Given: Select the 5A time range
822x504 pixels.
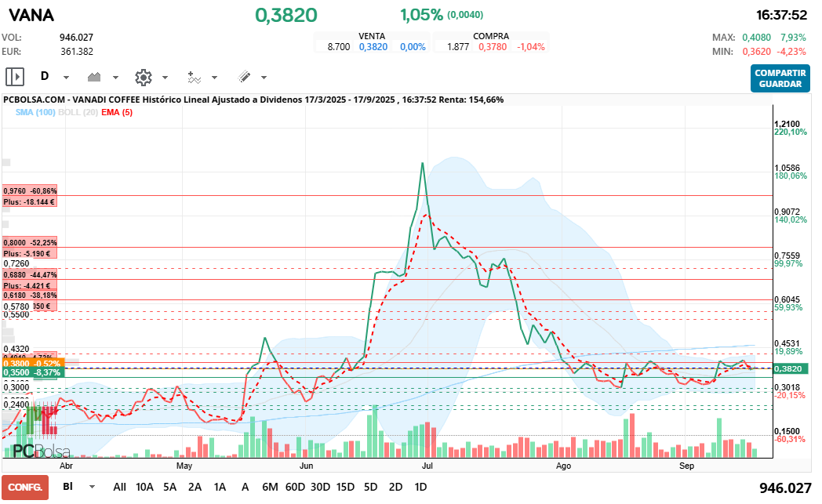Looking at the screenshot, I should tap(170, 487).
